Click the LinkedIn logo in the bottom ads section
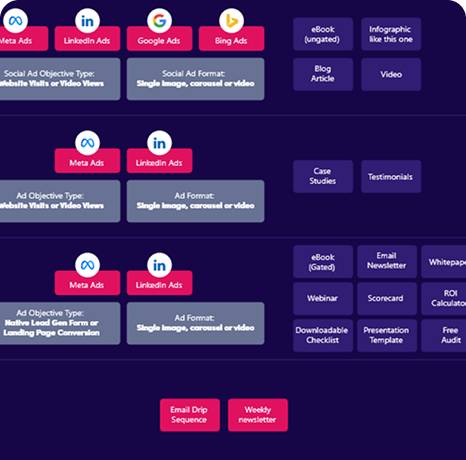Viewport: 466px width, 460px height. click(159, 265)
